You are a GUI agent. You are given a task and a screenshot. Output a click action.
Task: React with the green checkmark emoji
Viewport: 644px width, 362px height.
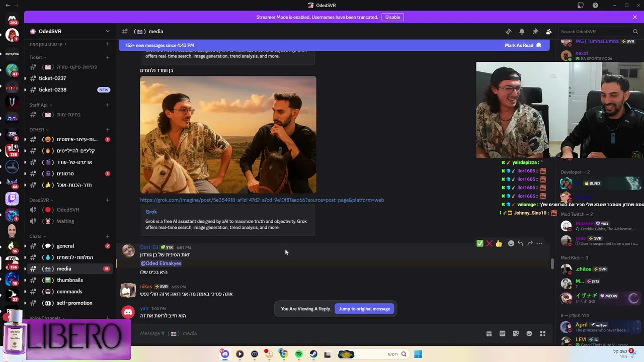(480, 243)
